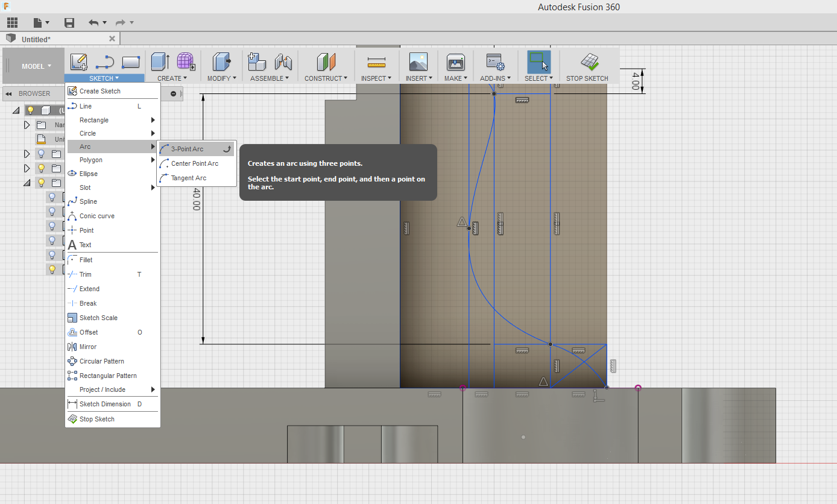Open the INSERT dropdown menu

pos(418,78)
